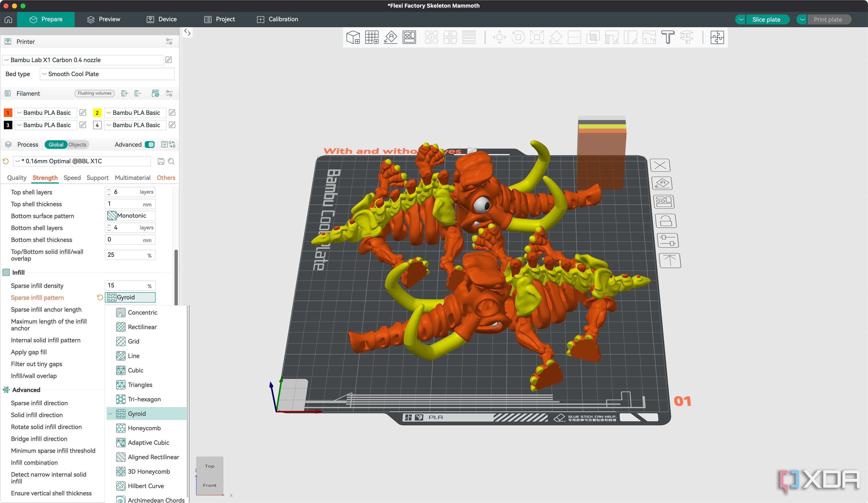
Task: Click the Auto orient toolbar icon
Action: click(391, 37)
